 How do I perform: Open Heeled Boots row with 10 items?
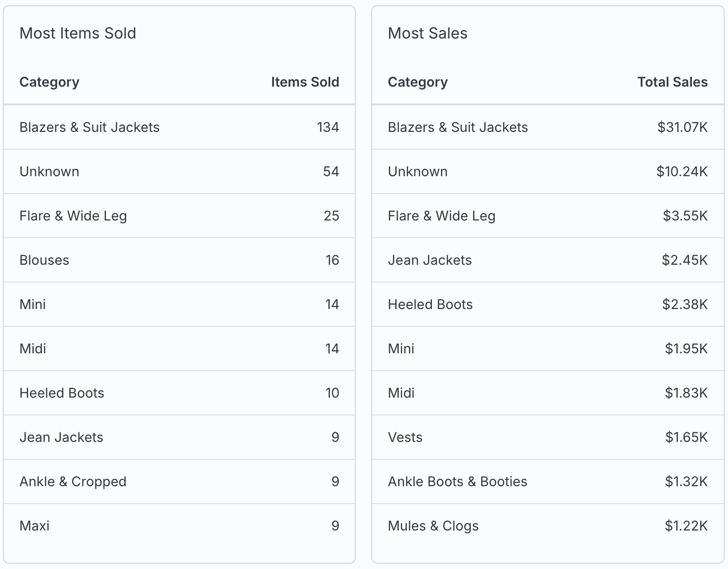tap(179, 393)
